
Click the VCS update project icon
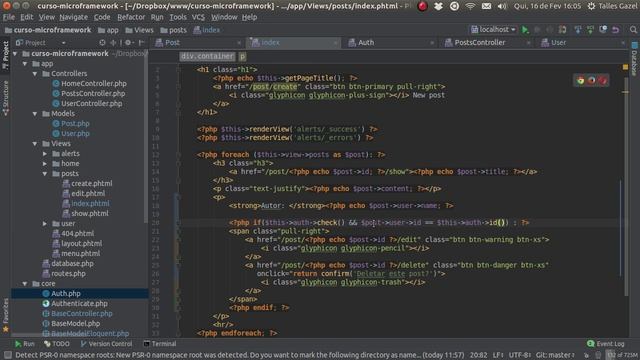(578, 30)
